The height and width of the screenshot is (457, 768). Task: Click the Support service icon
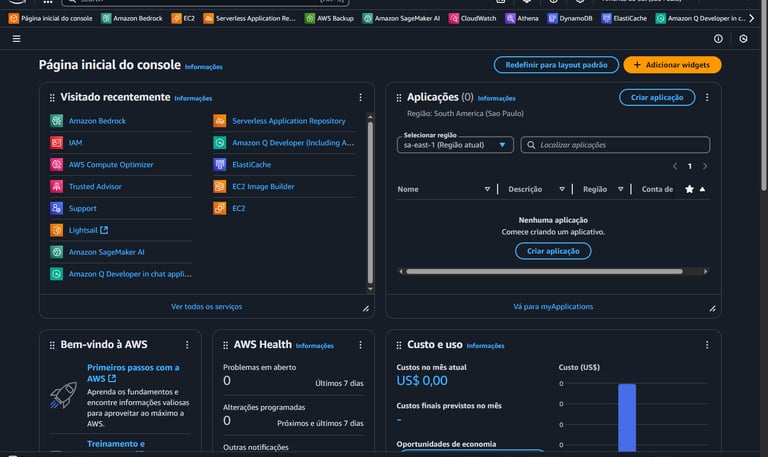click(x=56, y=208)
